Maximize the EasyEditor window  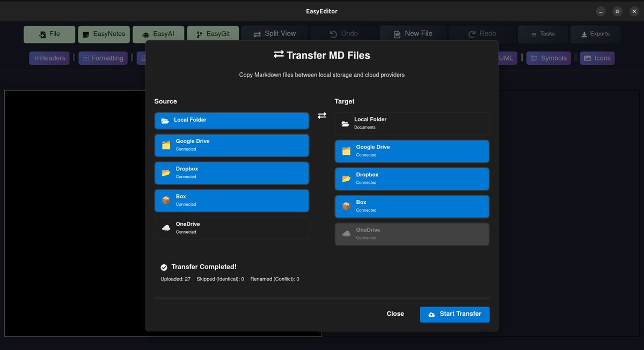pos(618,11)
